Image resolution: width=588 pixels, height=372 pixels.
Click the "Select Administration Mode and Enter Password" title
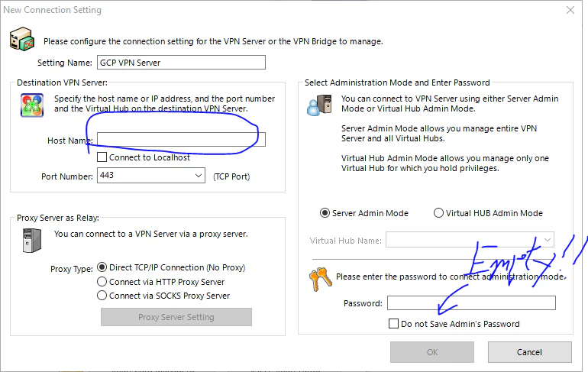coord(397,82)
